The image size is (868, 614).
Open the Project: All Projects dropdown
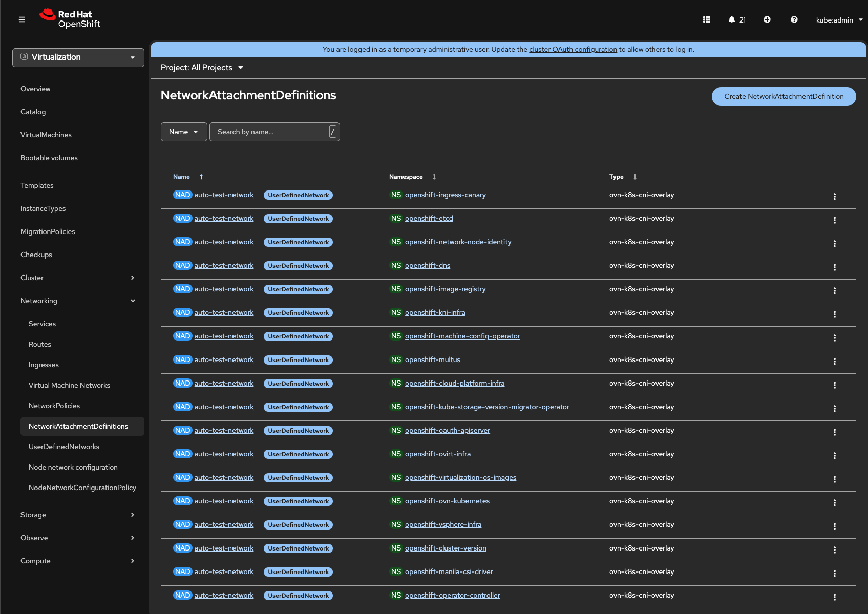click(x=202, y=68)
